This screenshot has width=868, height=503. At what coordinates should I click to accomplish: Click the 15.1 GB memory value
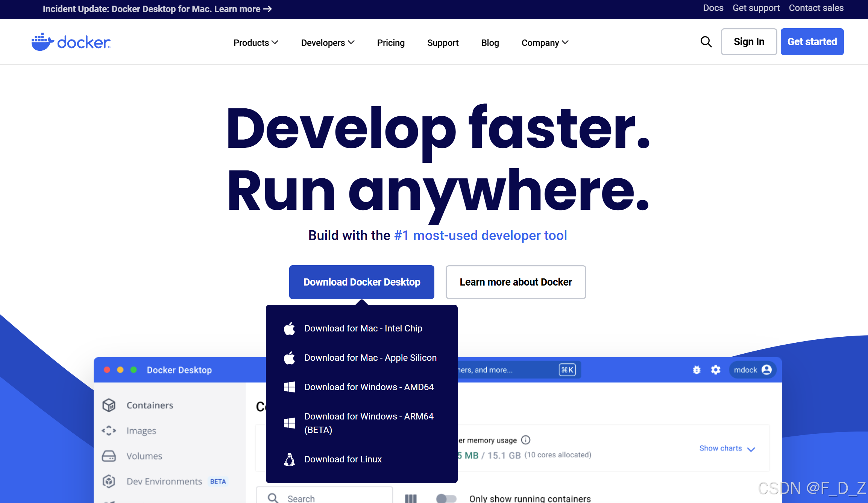tap(504, 455)
